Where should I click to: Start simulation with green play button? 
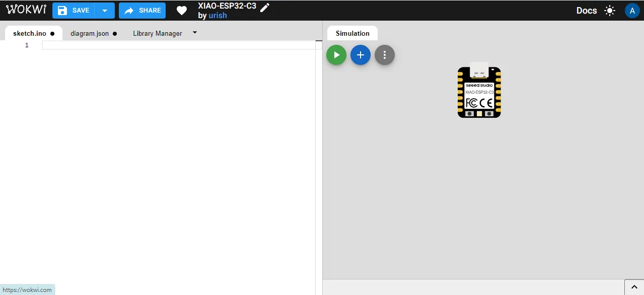point(336,55)
